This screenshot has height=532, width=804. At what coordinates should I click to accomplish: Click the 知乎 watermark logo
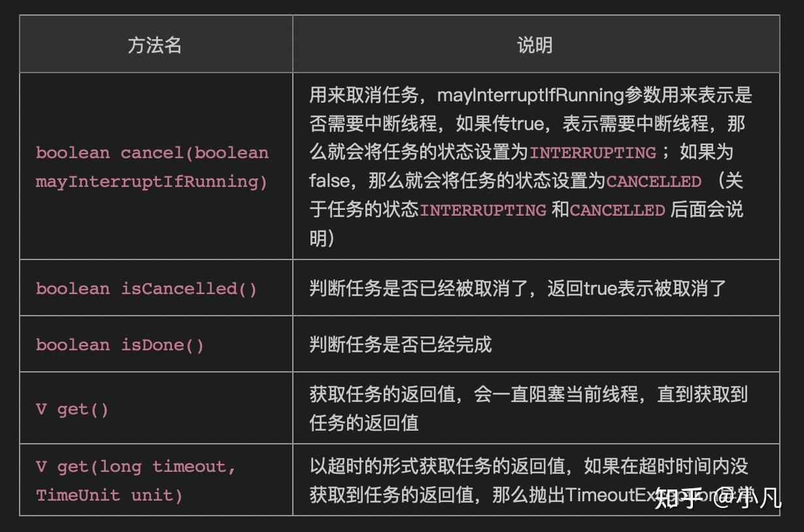click(678, 498)
